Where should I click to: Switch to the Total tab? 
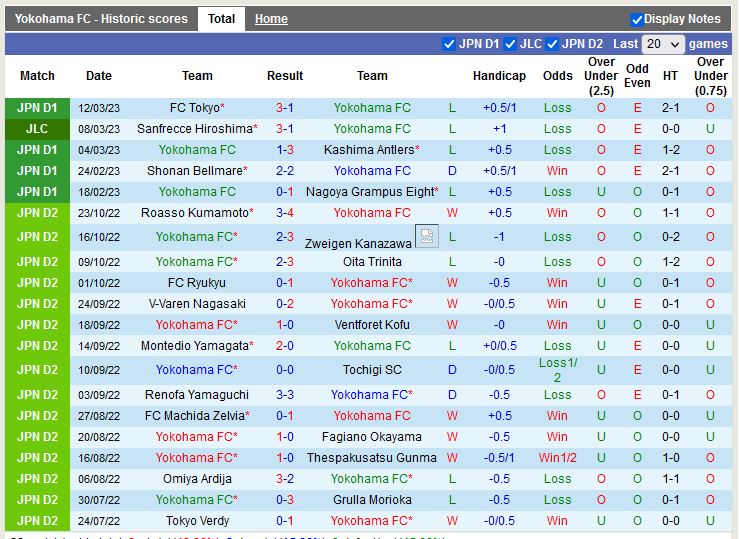point(222,19)
